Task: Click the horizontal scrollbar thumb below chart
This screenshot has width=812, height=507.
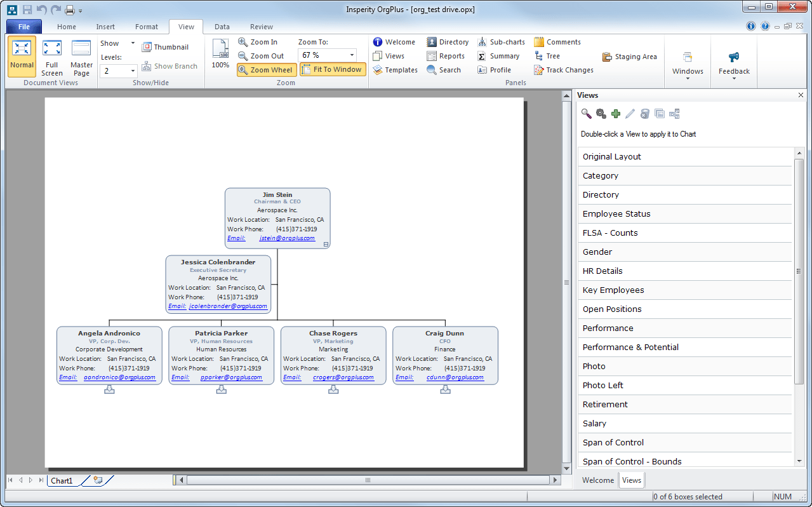Action: coord(368,480)
